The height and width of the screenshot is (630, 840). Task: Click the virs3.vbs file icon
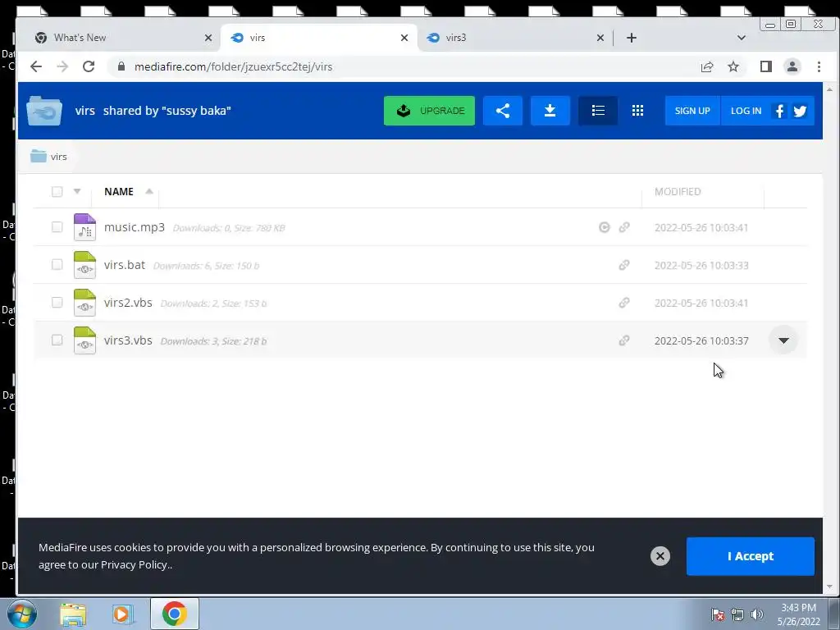tap(84, 340)
